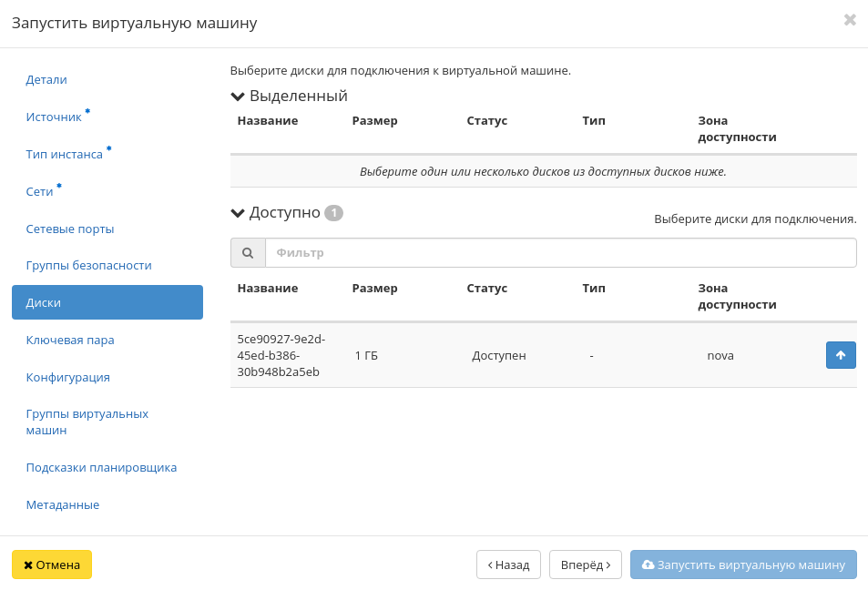Click Запустить виртуальную машину button

[x=743, y=565]
